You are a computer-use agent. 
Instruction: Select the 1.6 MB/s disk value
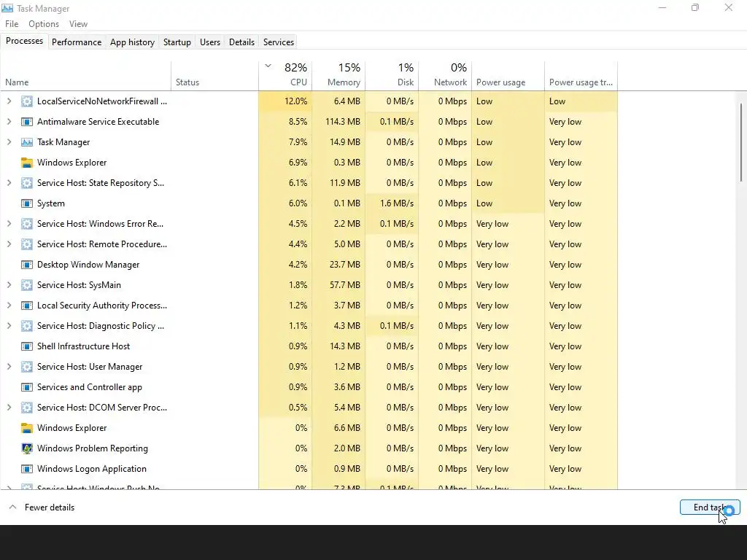click(396, 203)
